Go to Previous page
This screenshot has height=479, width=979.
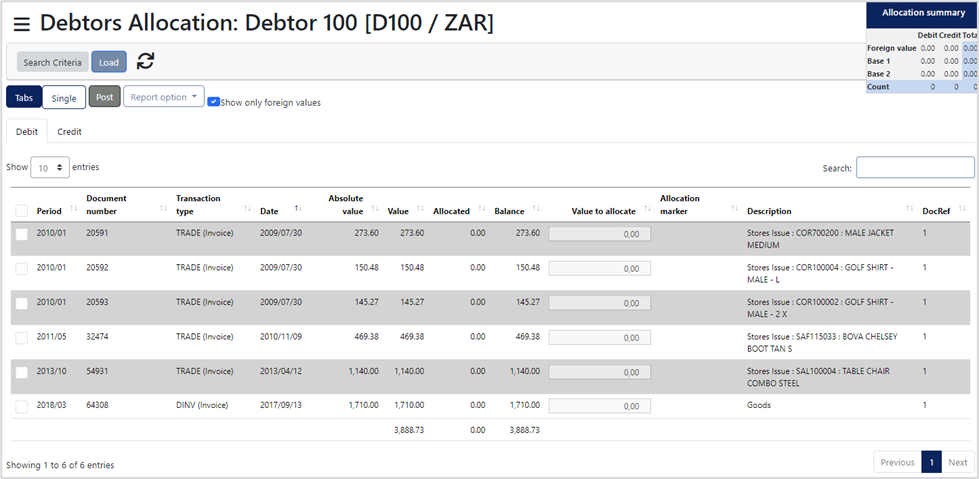pyautogui.click(x=897, y=462)
